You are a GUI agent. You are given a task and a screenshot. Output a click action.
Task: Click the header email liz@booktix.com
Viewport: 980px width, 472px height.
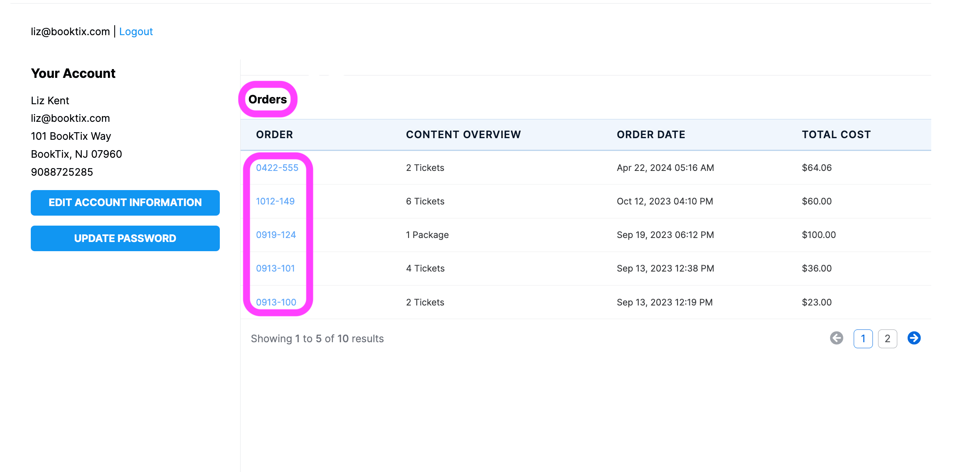[70, 32]
